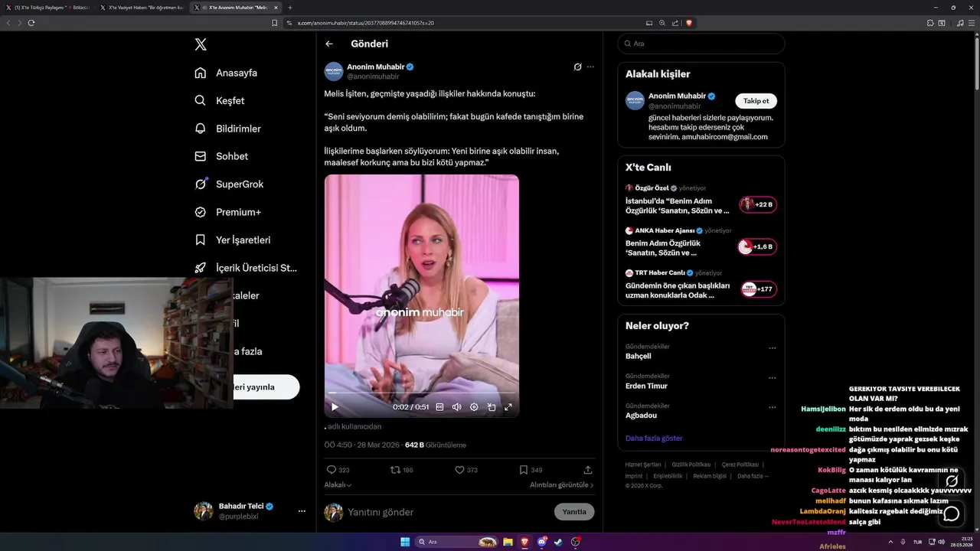Open video settings gear
The image size is (980, 551).
474,407
